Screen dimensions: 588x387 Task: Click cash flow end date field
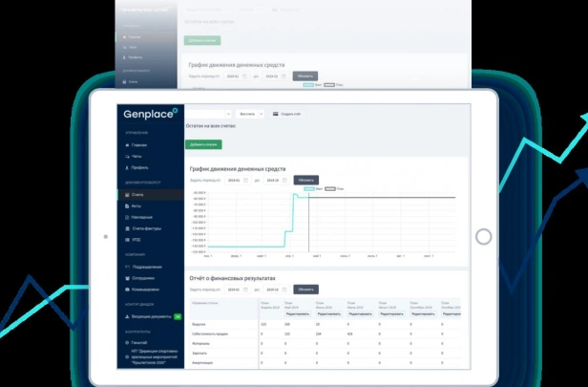[x=276, y=181]
